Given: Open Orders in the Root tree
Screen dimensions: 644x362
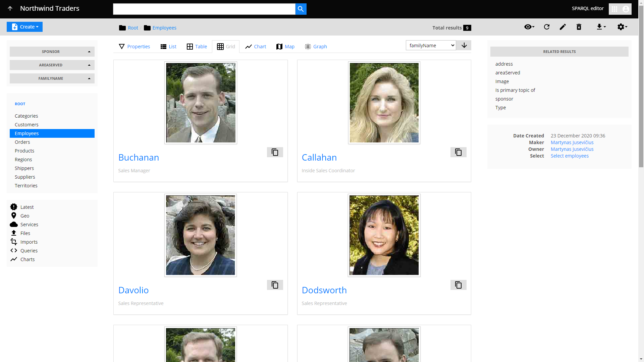Looking at the screenshot, I should pyautogui.click(x=22, y=142).
